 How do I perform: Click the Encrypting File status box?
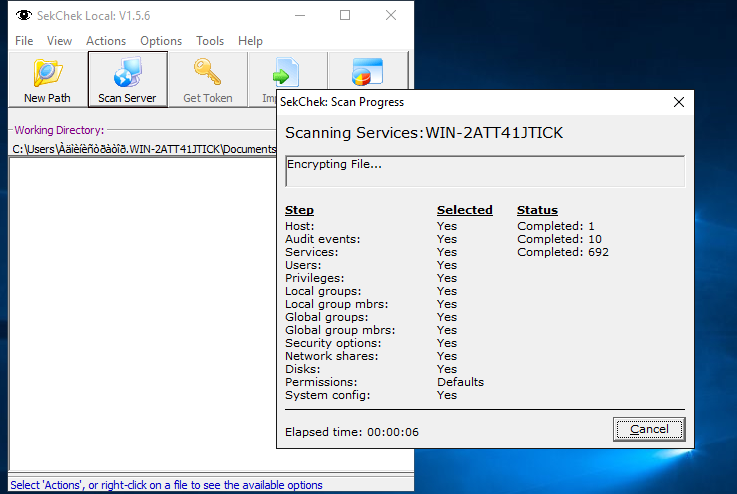(x=485, y=171)
